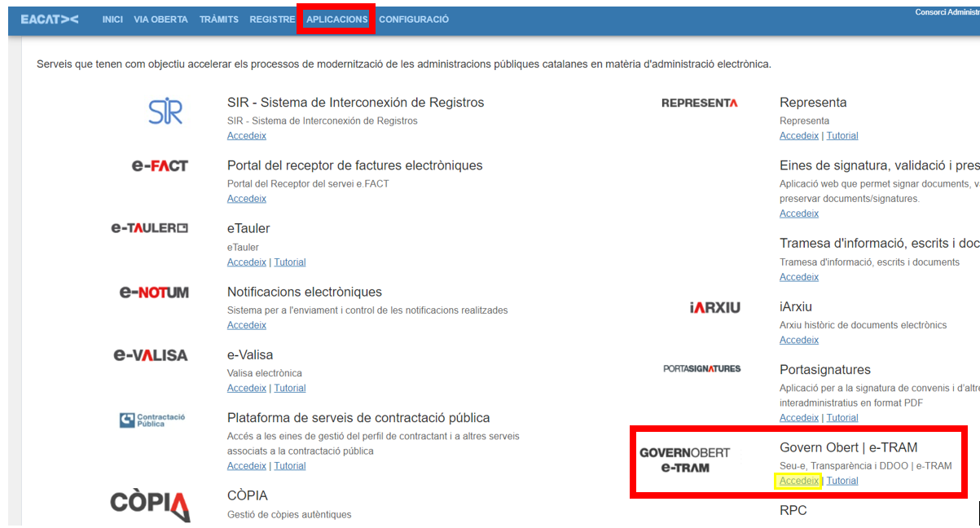Open the Representa Tutorial link

(842, 136)
